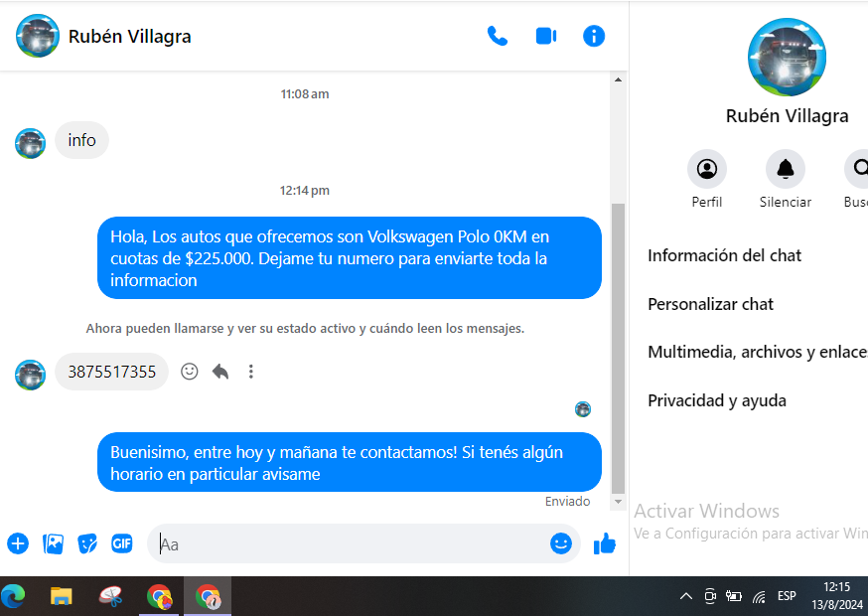Open the Wi-Fi network tray icon
868x616 pixels.
[x=760, y=596]
